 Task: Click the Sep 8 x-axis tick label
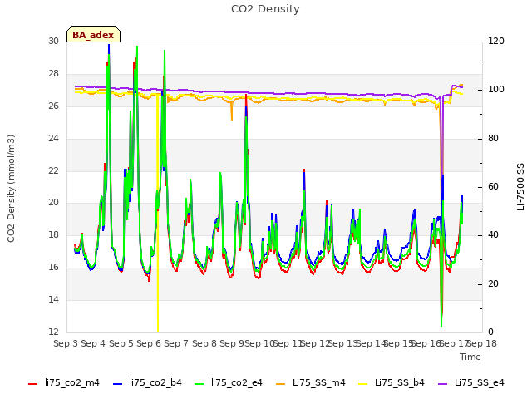[x=204, y=343]
